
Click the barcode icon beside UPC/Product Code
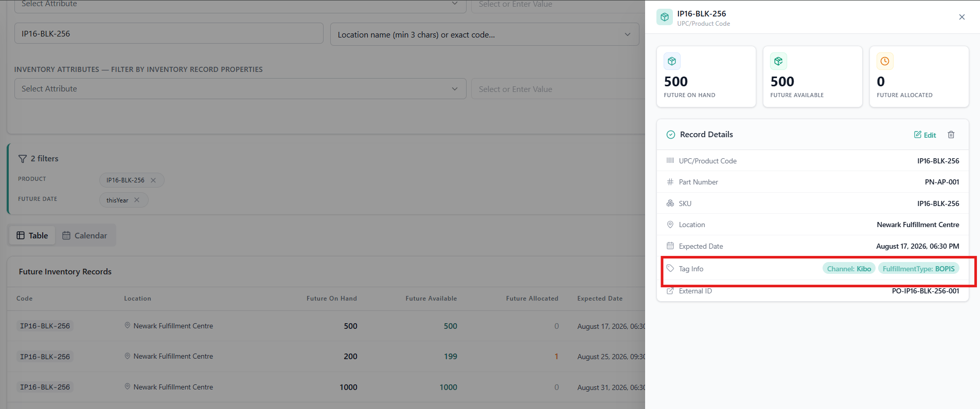click(x=670, y=160)
